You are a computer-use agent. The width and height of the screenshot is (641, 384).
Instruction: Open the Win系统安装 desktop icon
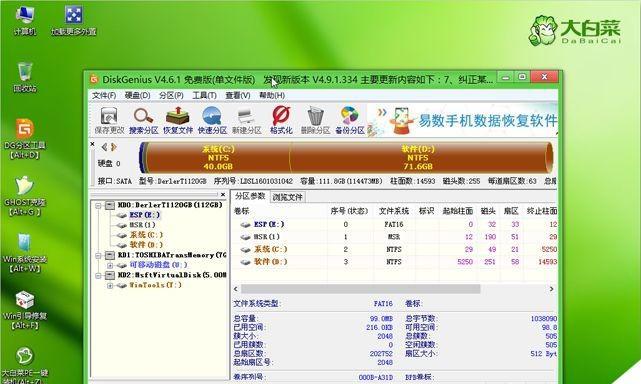[x=25, y=252]
